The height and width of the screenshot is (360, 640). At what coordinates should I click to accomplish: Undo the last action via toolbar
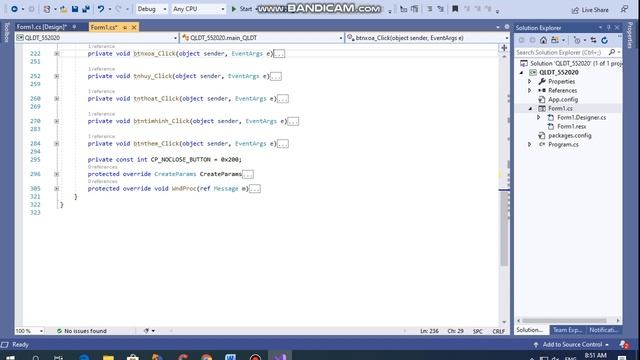coord(101,9)
